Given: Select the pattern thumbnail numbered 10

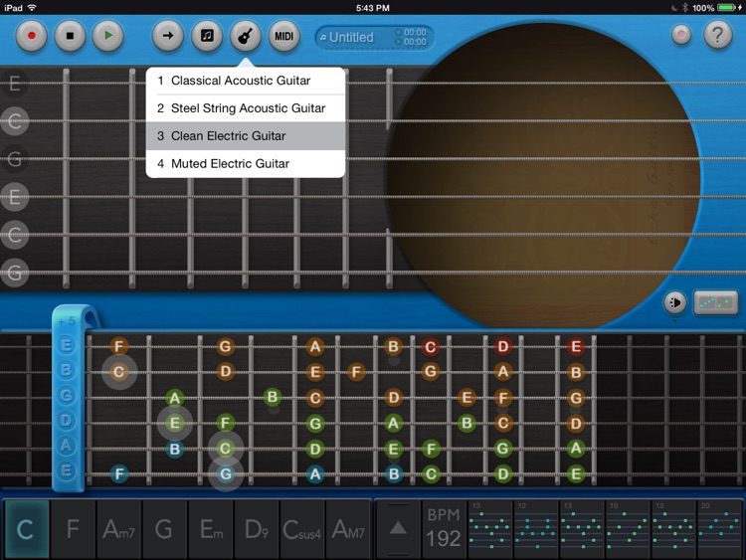Looking at the screenshot, I should click(628, 529).
